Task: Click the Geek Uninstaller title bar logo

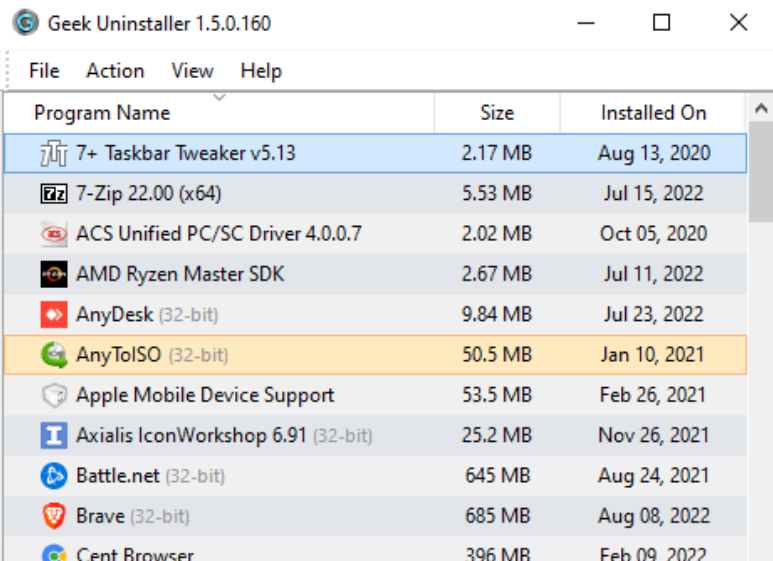Action: tap(26, 23)
